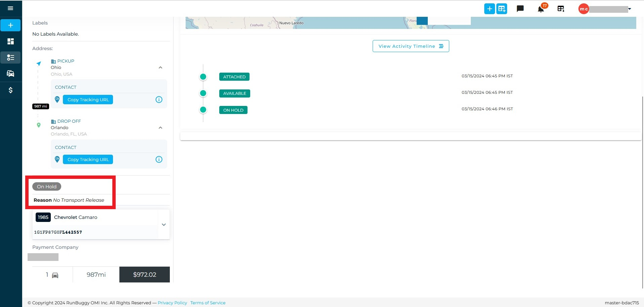Copy Tracking URL for pickup

88,100
